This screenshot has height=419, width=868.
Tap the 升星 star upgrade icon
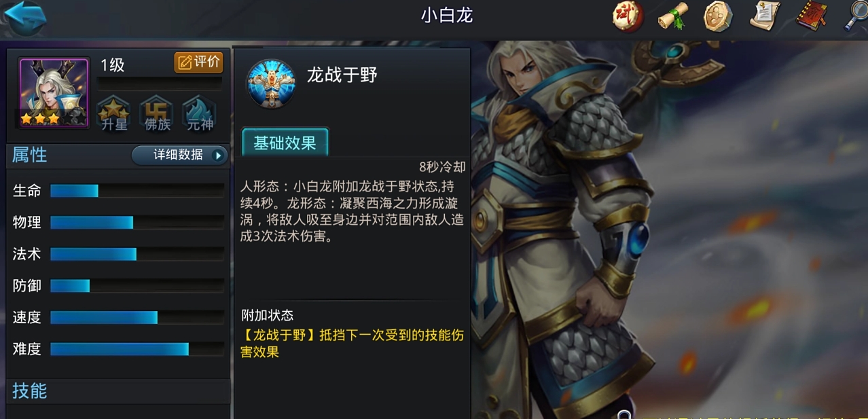pyautogui.click(x=113, y=113)
